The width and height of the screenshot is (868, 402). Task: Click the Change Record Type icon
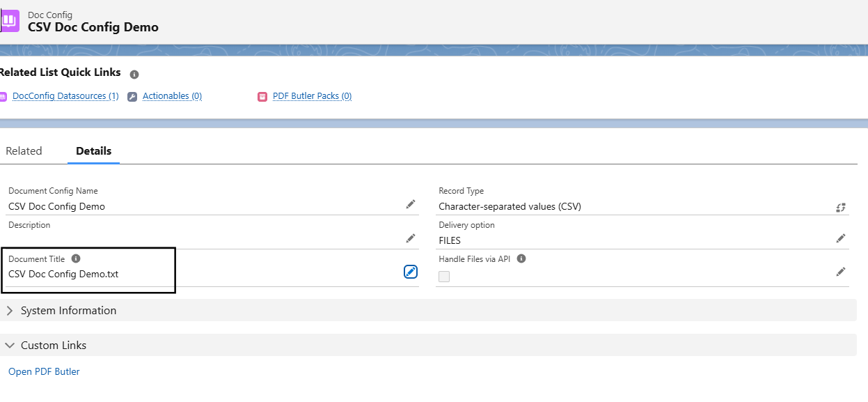click(841, 207)
